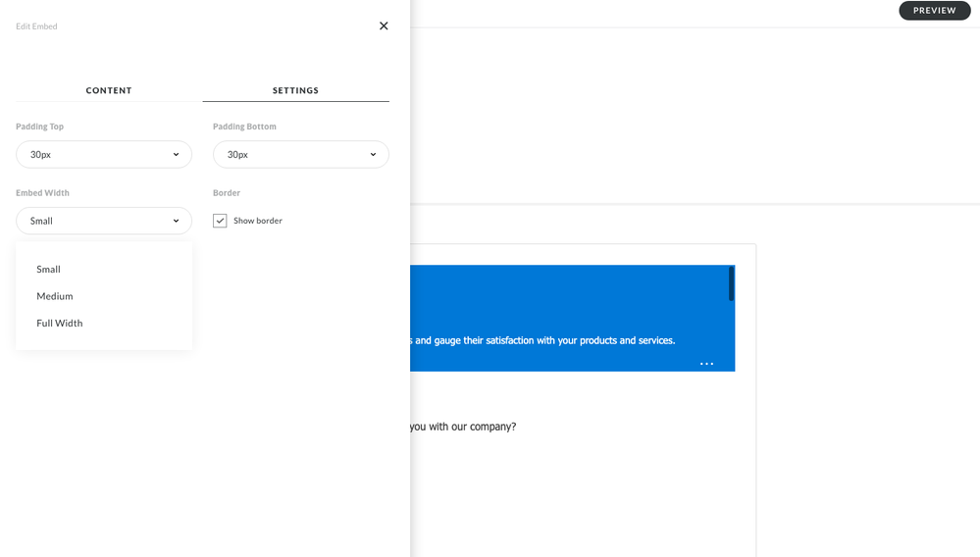Collapse the Embed Width dropdown
This screenshot has height=557, width=980.
[104, 221]
